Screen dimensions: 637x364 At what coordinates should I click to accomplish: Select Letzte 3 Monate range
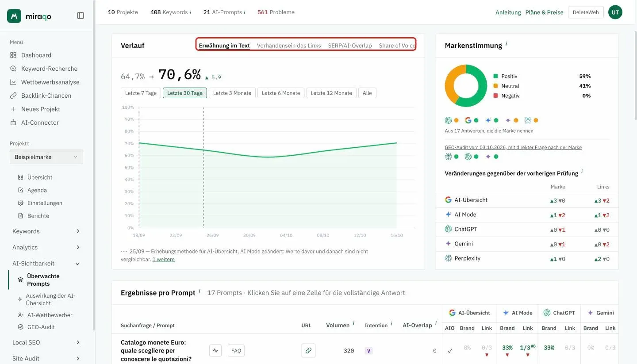point(232,93)
